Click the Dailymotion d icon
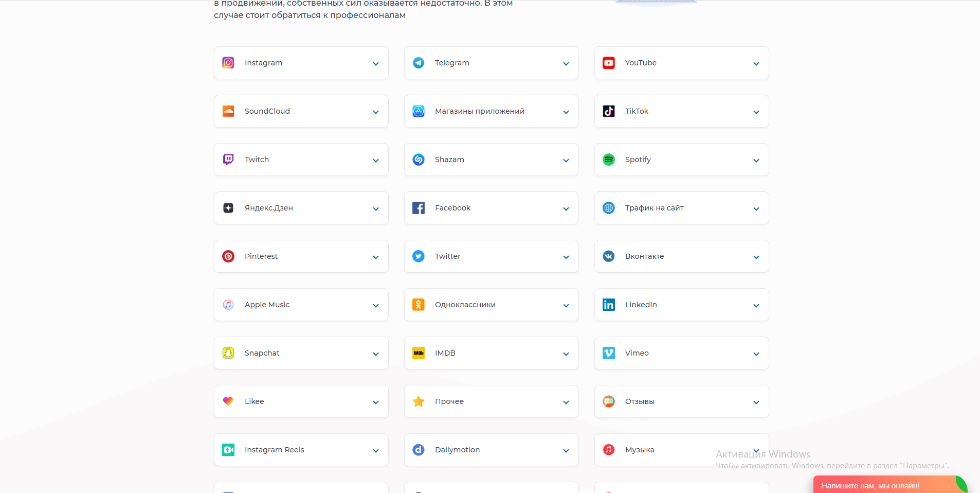980x493 pixels. (x=419, y=450)
